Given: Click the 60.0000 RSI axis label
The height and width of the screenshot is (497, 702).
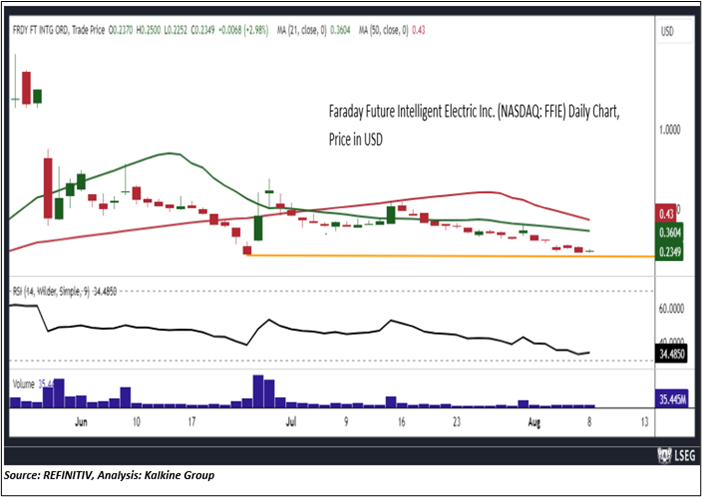Looking at the screenshot, I should tap(670, 309).
